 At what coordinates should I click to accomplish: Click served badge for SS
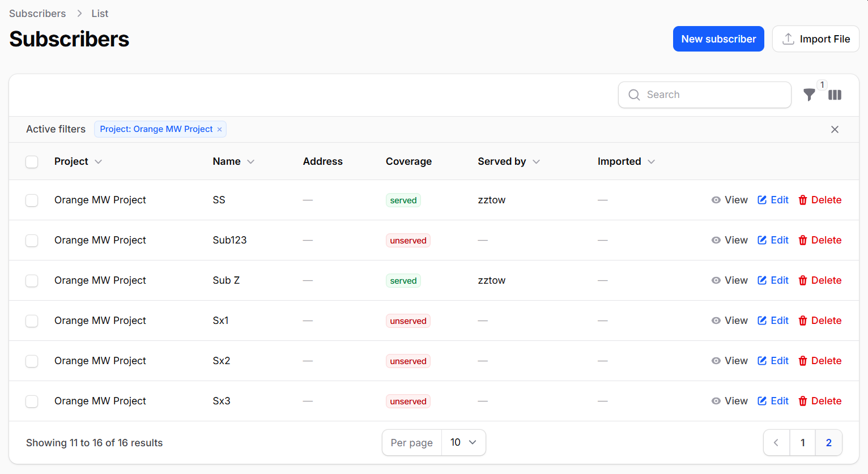(403, 200)
